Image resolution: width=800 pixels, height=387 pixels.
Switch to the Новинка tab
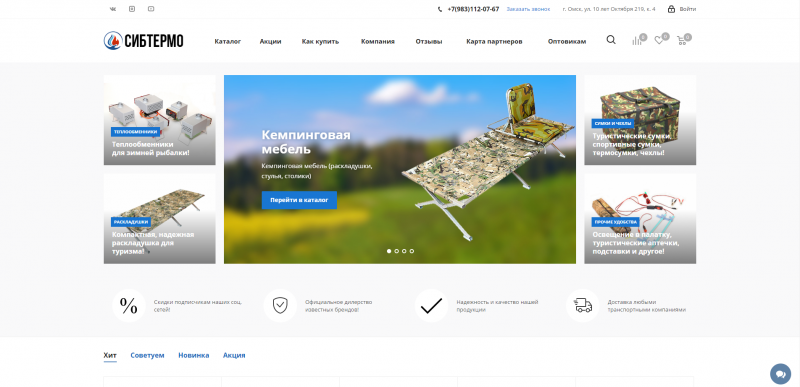[193, 355]
